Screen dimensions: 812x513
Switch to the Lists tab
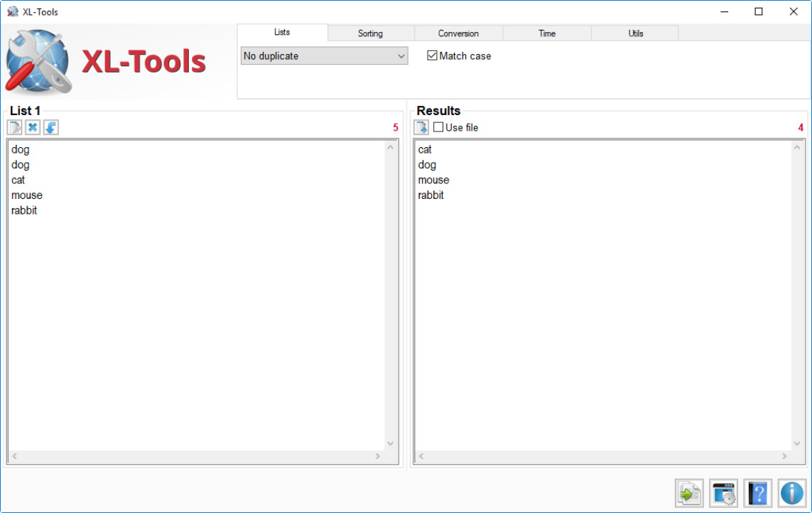[282, 32]
